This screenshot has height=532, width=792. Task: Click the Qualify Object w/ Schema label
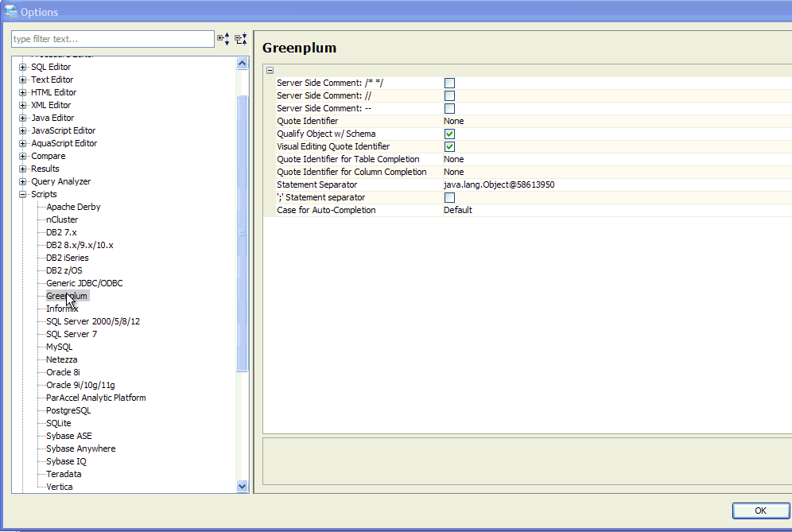click(326, 134)
